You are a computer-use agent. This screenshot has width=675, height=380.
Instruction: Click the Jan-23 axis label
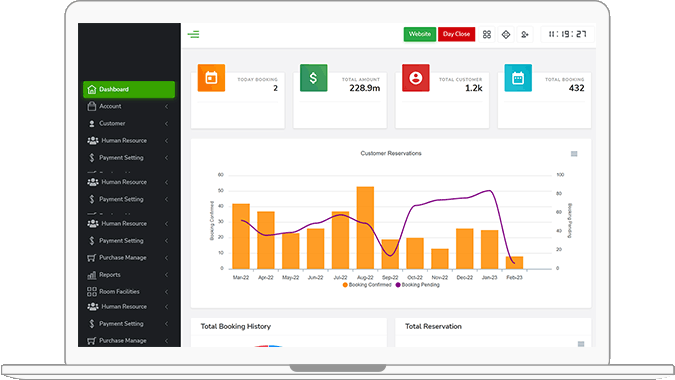coord(489,278)
